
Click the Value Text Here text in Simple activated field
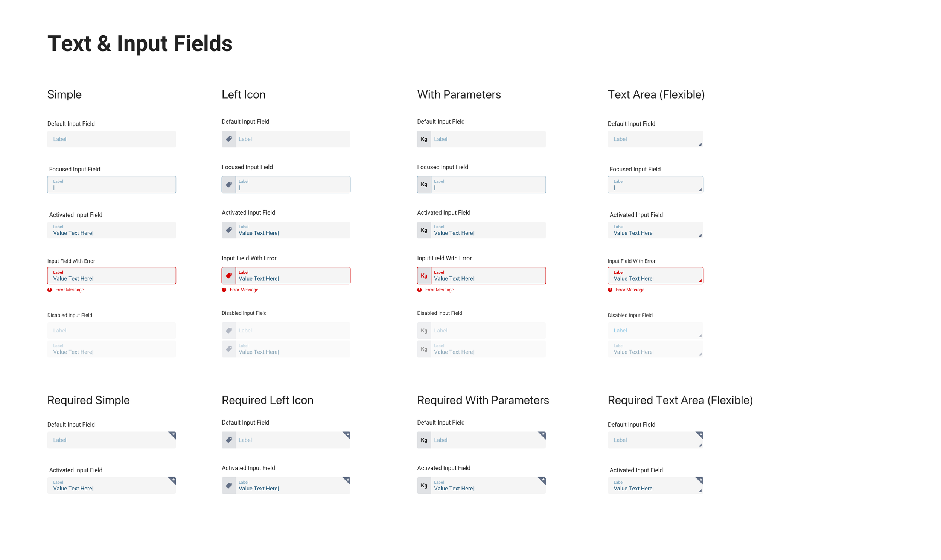click(73, 233)
